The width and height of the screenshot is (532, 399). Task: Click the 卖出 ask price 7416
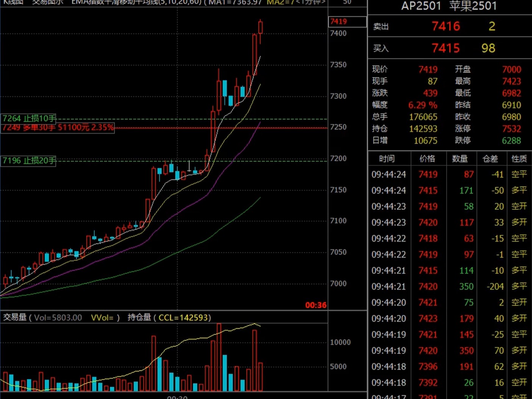tap(446, 26)
